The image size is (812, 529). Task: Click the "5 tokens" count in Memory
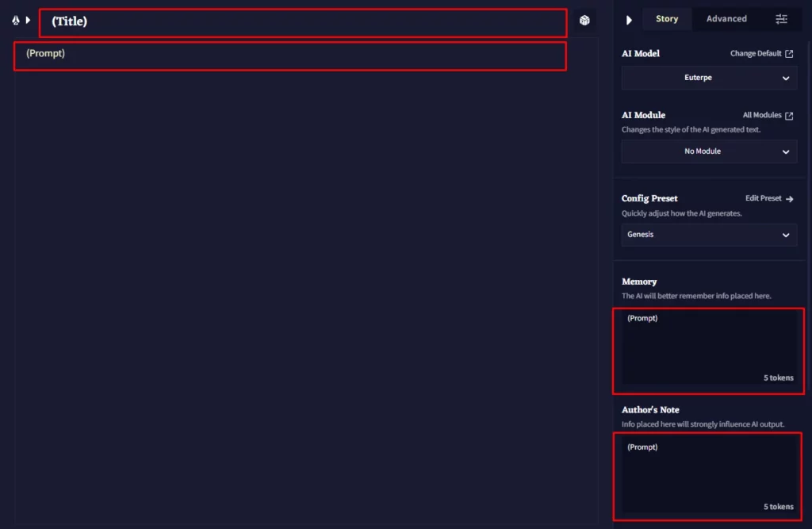pyautogui.click(x=778, y=378)
